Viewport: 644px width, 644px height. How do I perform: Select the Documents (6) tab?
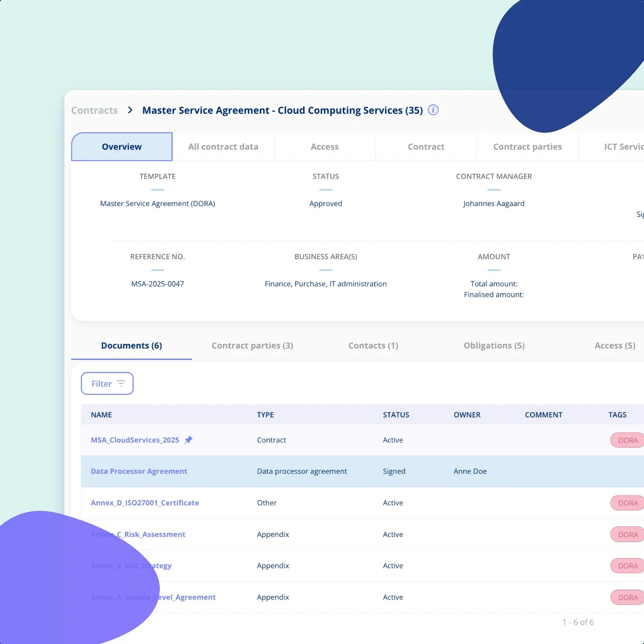tap(132, 345)
